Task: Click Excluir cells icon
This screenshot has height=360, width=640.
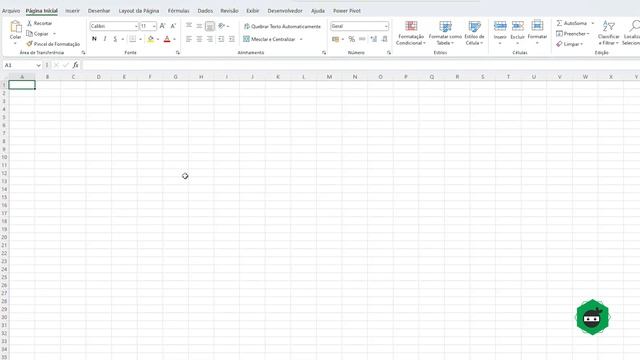Action: [518, 26]
